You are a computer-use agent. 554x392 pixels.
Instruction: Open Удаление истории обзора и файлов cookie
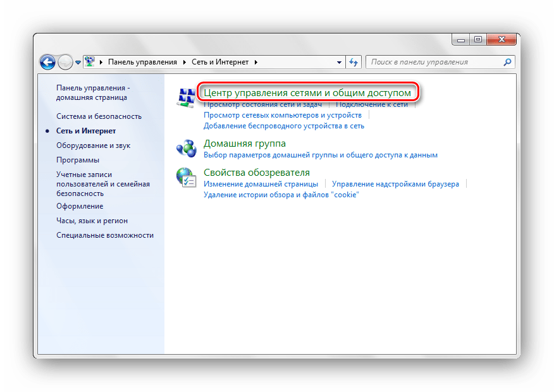pos(281,195)
